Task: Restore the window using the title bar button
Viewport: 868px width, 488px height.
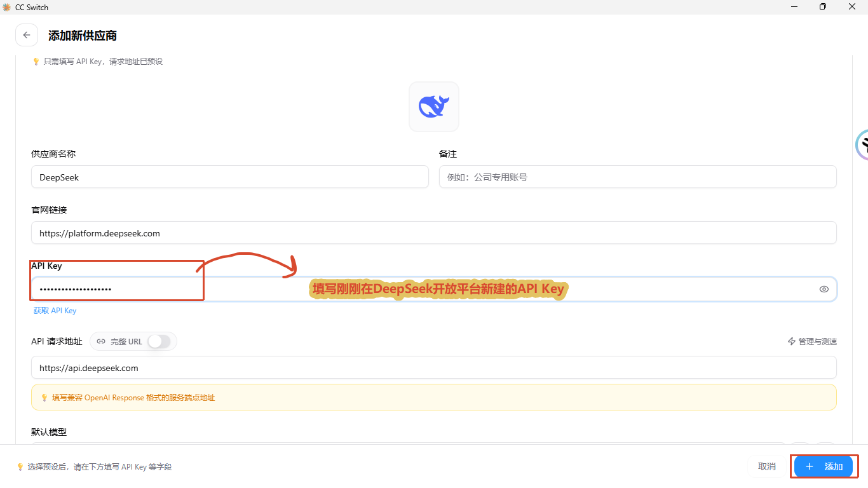Action: [x=823, y=7]
